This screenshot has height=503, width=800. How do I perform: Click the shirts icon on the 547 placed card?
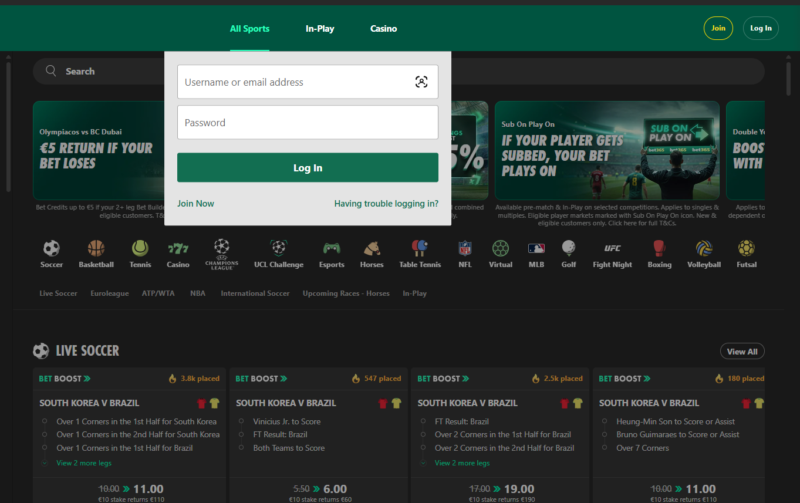(390, 403)
